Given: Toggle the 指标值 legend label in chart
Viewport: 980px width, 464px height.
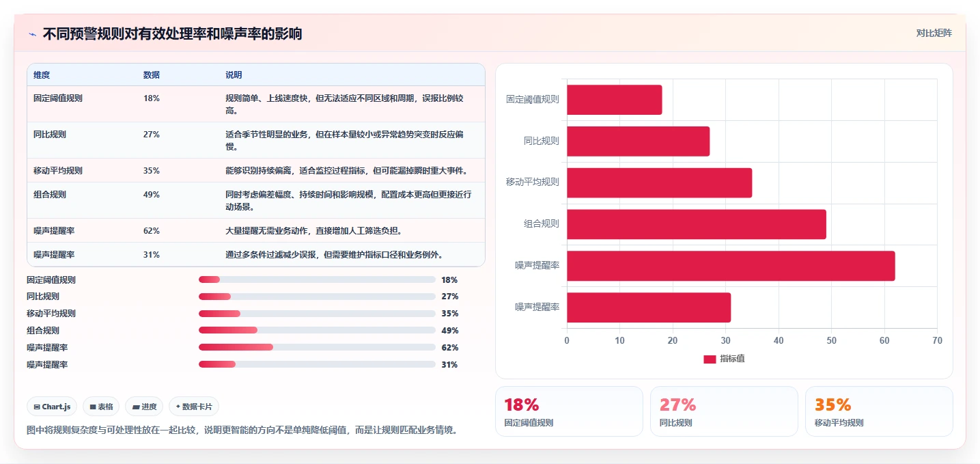Looking at the screenshot, I should click(732, 359).
